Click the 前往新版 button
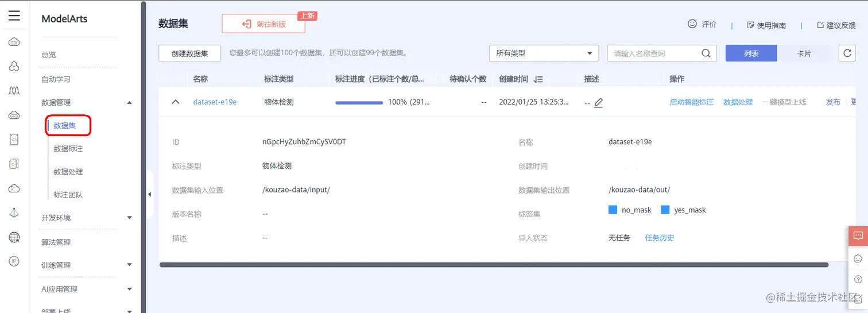 (x=263, y=24)
